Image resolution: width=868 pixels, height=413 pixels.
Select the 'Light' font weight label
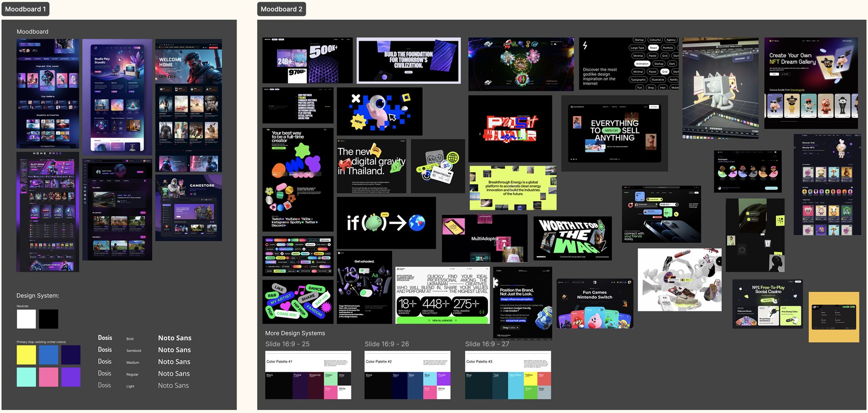(130, 386)
